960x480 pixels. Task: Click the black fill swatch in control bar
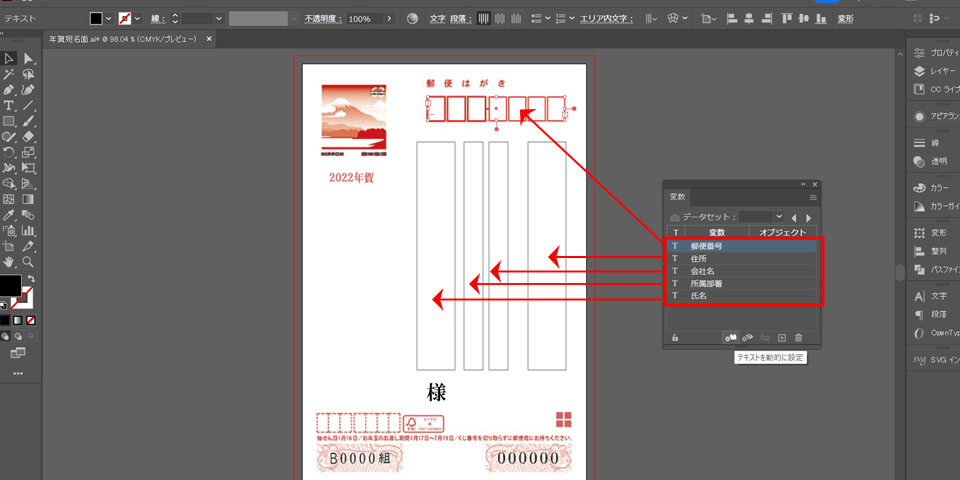96,19
